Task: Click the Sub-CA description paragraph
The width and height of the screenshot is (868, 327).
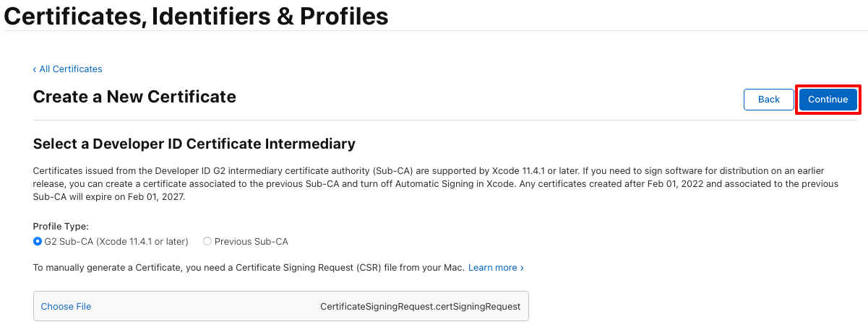Action: [x=436, y=184]
